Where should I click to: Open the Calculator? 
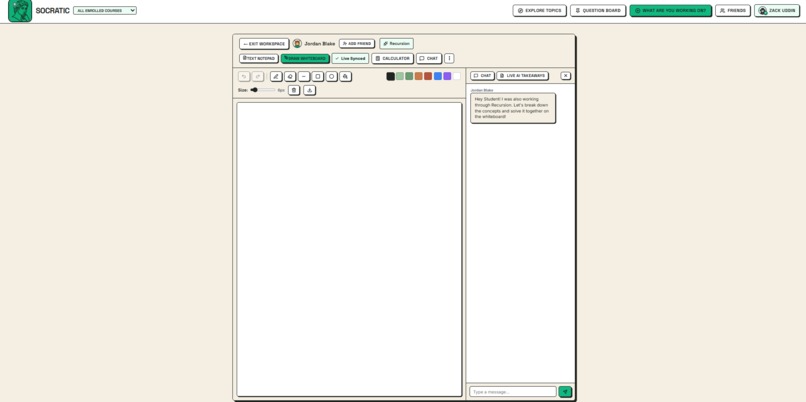pos(392,59)
